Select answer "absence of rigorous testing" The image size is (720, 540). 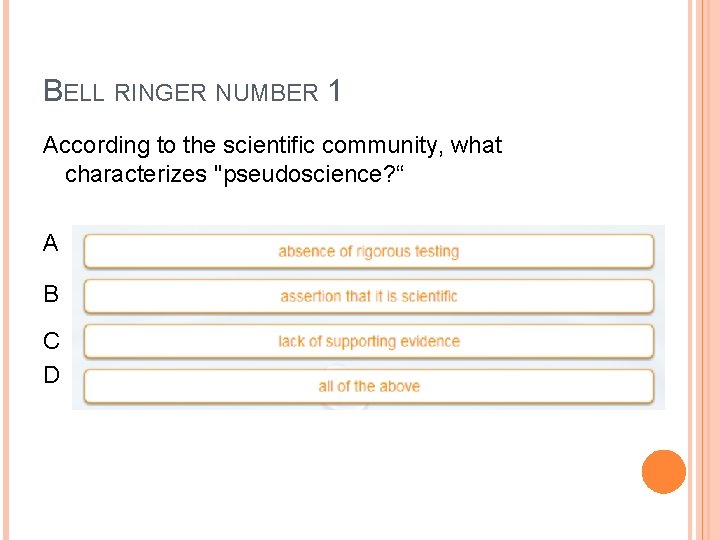pyautogui.click(x=368, y=251)
